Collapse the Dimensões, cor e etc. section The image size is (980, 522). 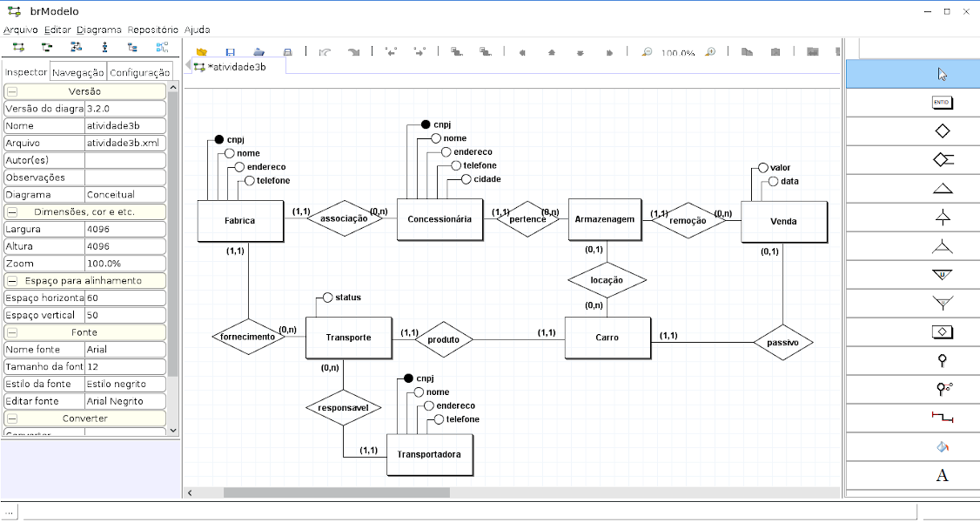pyautogui.click(x=12, y=212)
